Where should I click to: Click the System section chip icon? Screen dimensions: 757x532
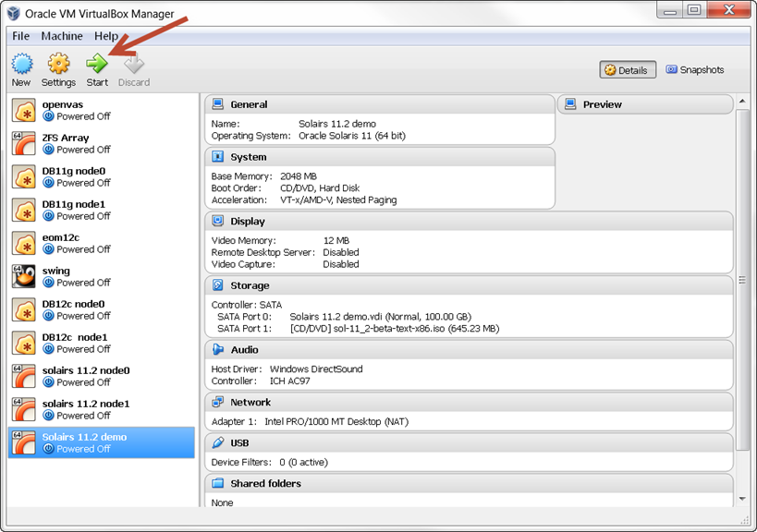click(218, 157)
